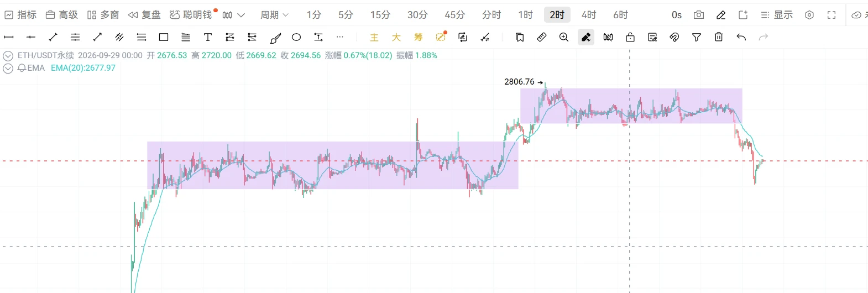Viewport: 868px width, 293px height.
Task: Click the 复盘 replay button
Action: point(144,15)
